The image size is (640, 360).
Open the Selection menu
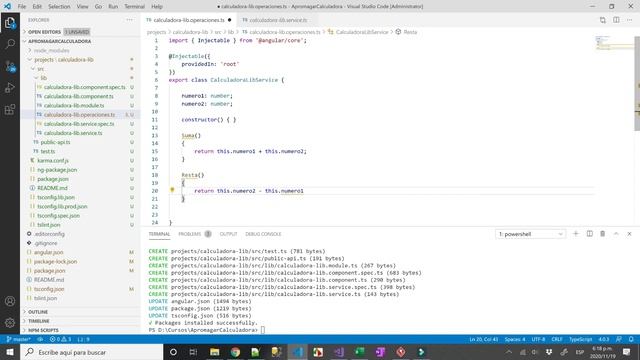(59, 7)
